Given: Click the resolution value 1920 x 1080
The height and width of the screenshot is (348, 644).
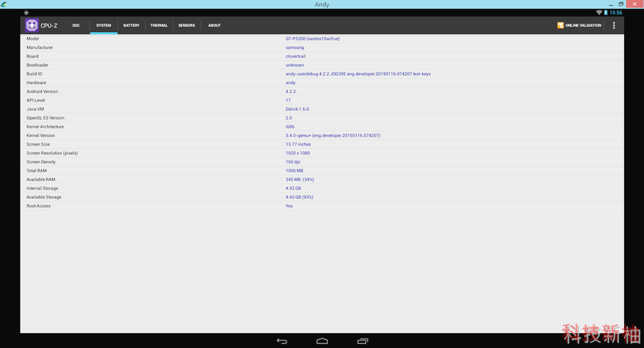Looking at the screenshot, I should pos(298,153).
